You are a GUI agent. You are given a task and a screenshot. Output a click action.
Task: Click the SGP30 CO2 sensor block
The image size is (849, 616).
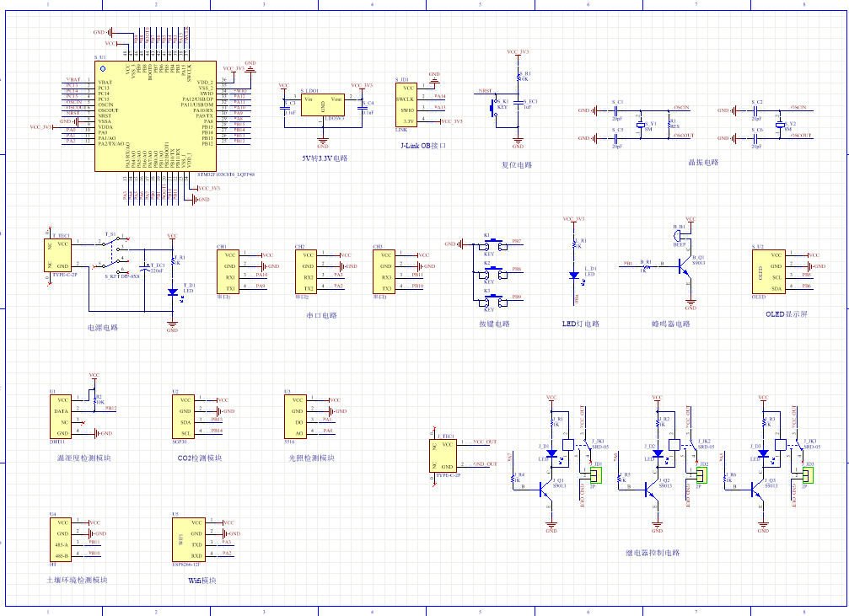tap(183, 416)
